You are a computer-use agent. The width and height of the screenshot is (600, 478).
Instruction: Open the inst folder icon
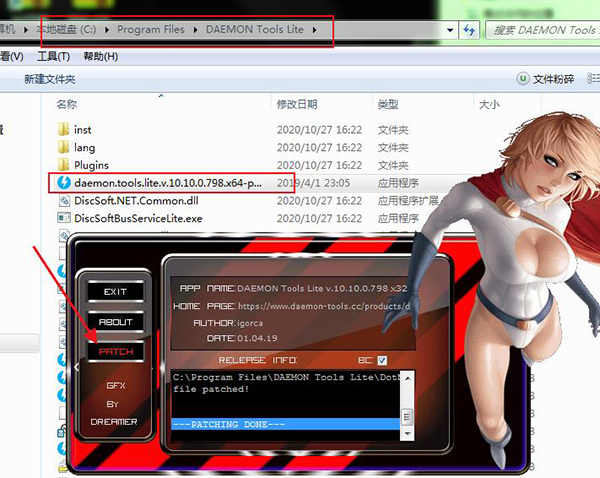64,129
